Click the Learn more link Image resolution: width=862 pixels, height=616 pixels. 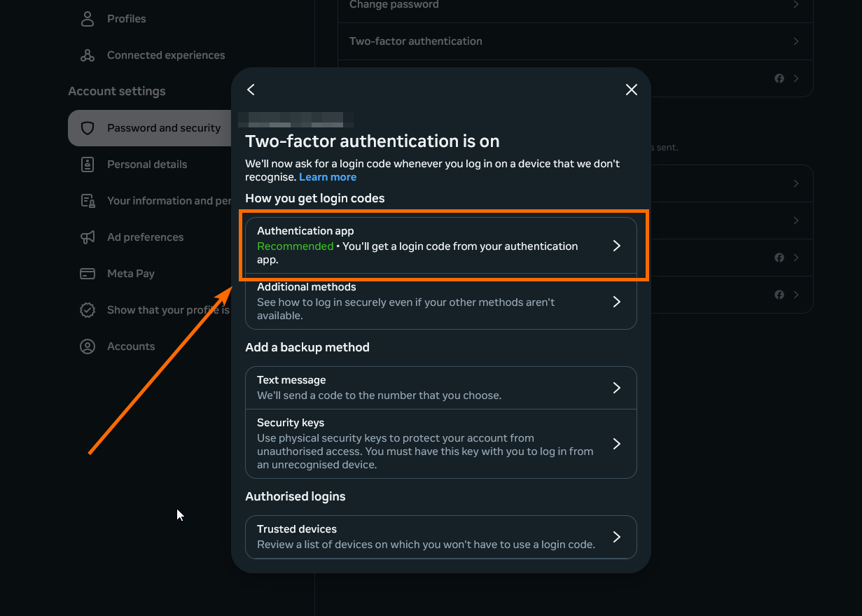click(x=328, y=177)
